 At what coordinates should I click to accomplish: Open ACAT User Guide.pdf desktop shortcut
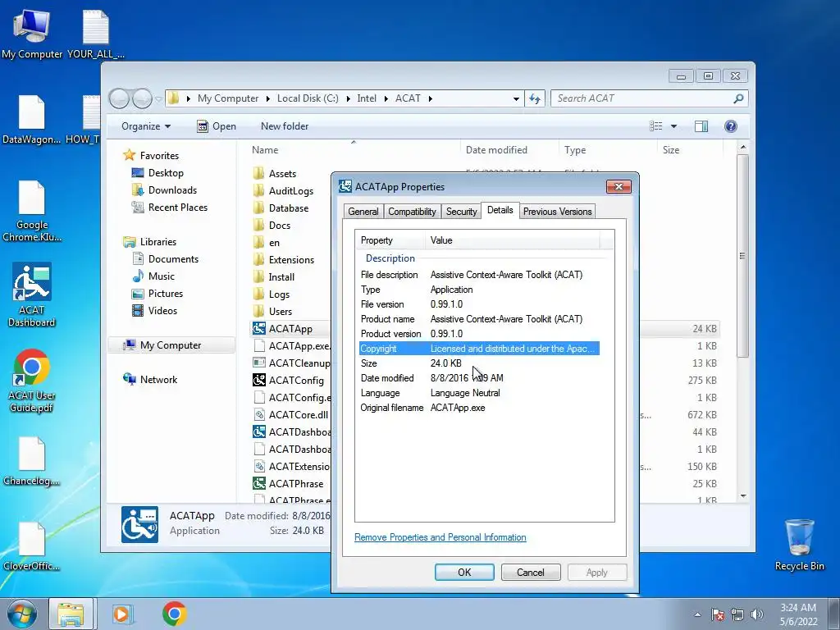[x=32, y=381]
